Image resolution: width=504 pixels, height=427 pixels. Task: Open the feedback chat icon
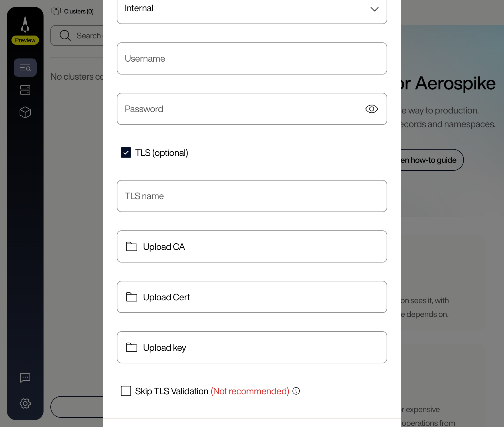(25, 378)
